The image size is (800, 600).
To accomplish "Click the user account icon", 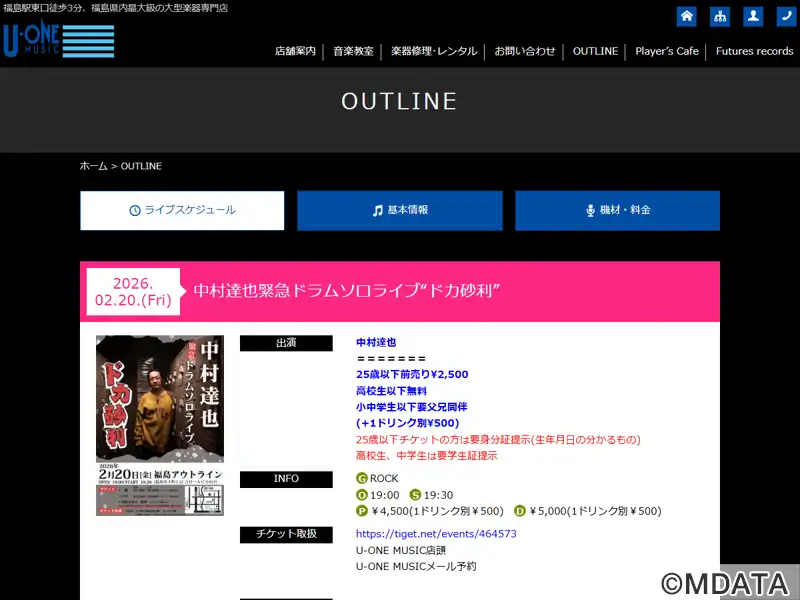I will click(753, 16).
